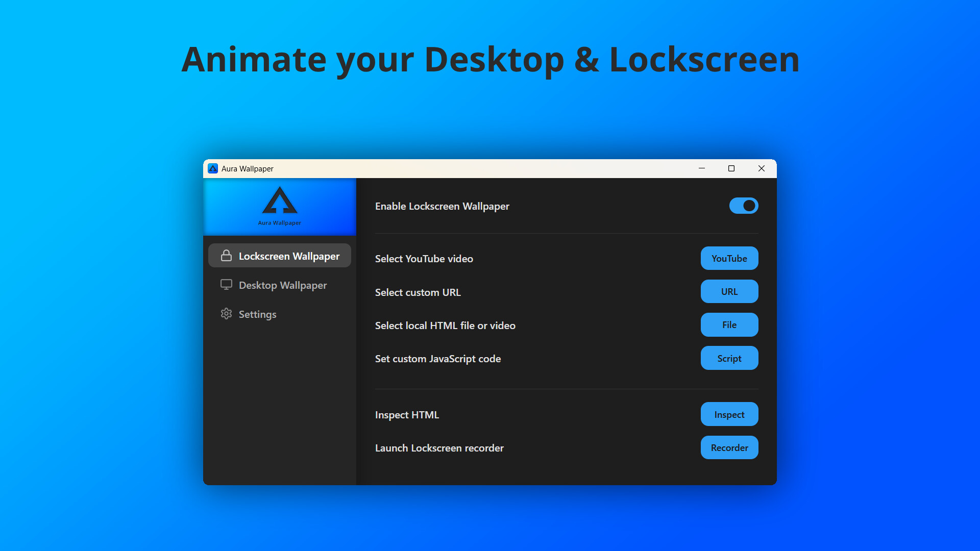This screenshot has width=980, height=551.
Task: Click the lock icon beside Lockscreen Wallpaper
Action: 226,256
